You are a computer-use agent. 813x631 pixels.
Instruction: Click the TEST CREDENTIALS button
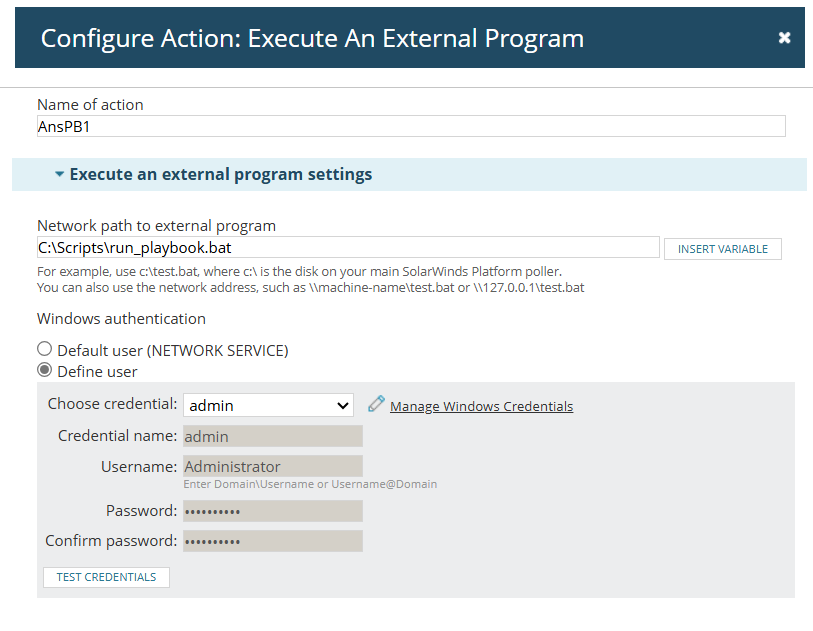tap(106, 577)
